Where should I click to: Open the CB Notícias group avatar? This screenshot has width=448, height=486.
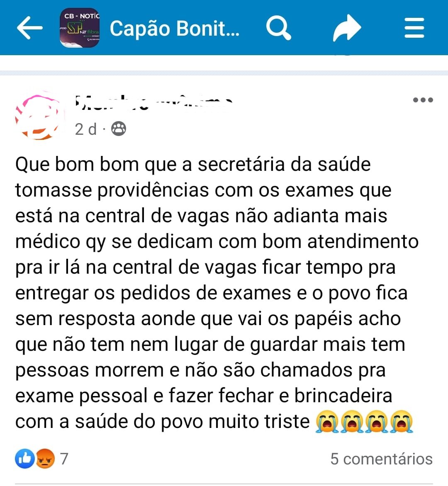(x=80, y=28)
